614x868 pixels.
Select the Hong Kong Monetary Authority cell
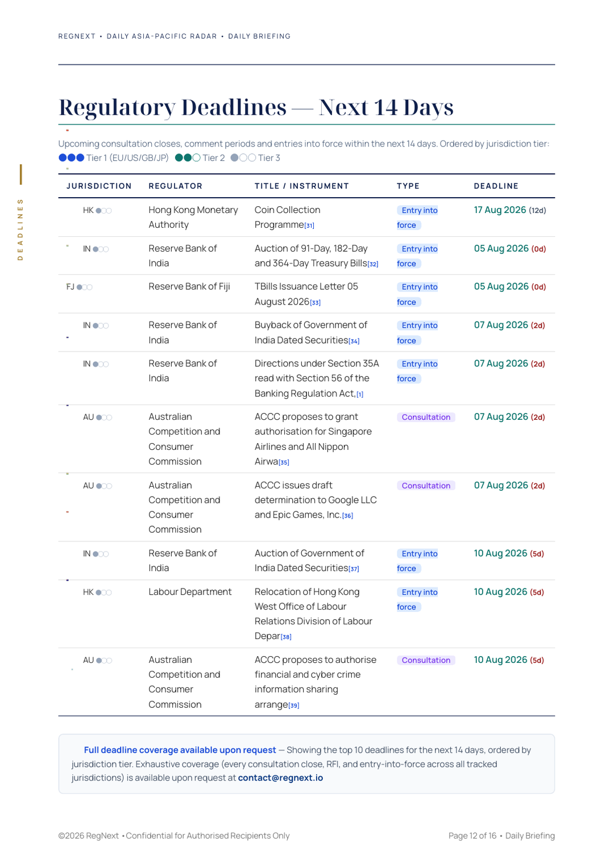193,217
